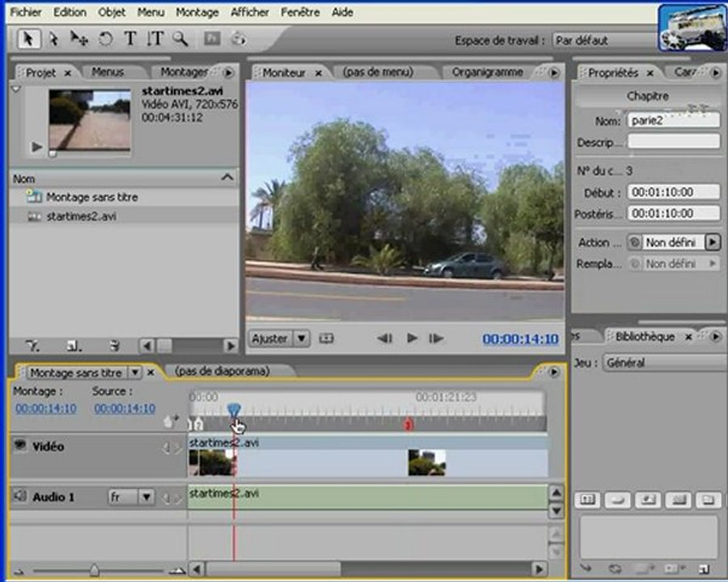Click the Replace circular-arrows icon in Bibliothèque
This screenshot has width=728, height=582.
616,568
